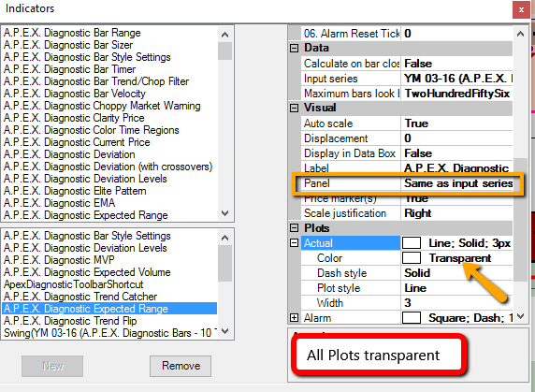Screen dimensions: 535x392
Task: Select A.P.E.X. Diagnostic Choppy Market Warning
Action: (x=102, y=106)
